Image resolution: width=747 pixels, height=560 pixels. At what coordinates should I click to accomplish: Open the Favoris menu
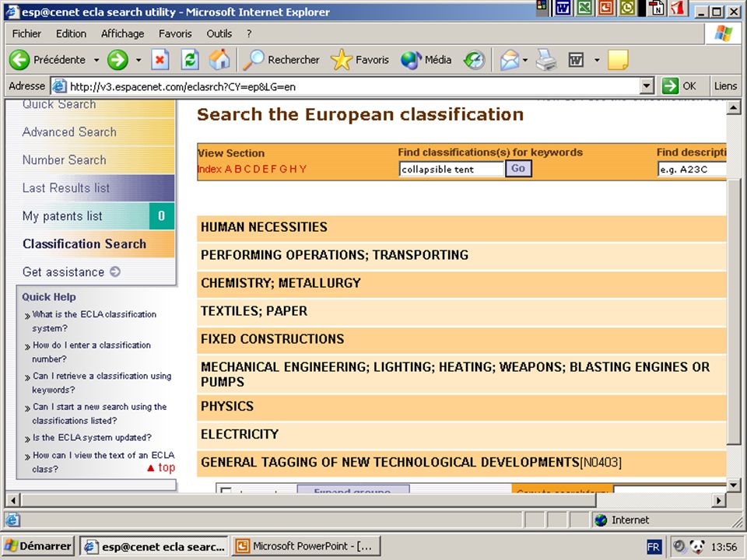point(175,33)
